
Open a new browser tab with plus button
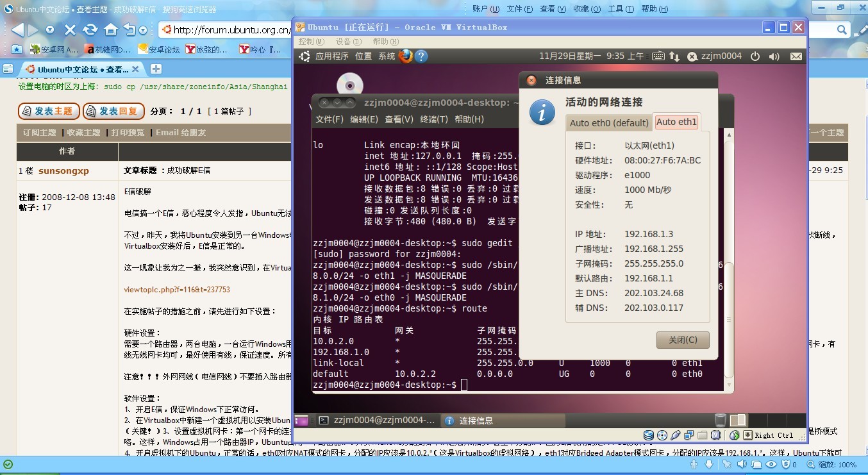(156, 69)
